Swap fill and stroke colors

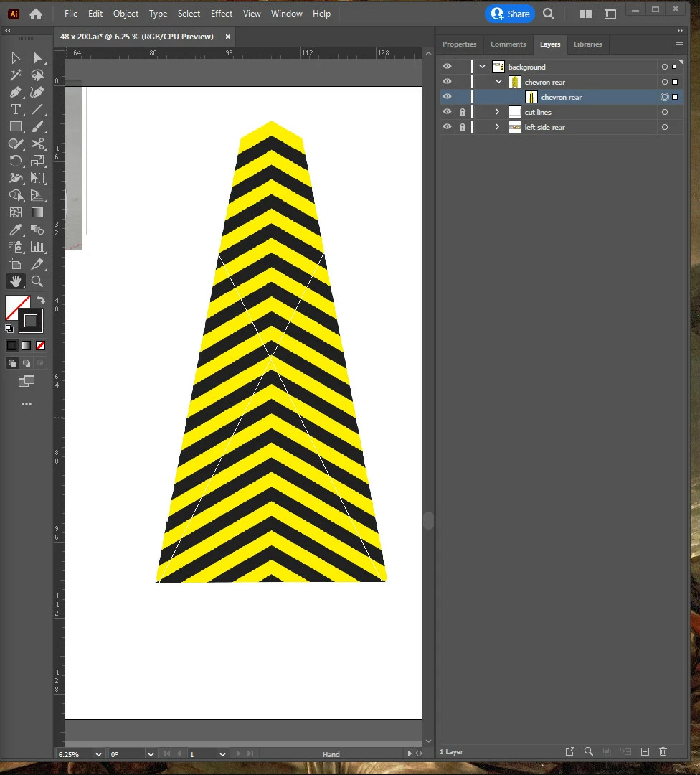click(41, 299)
